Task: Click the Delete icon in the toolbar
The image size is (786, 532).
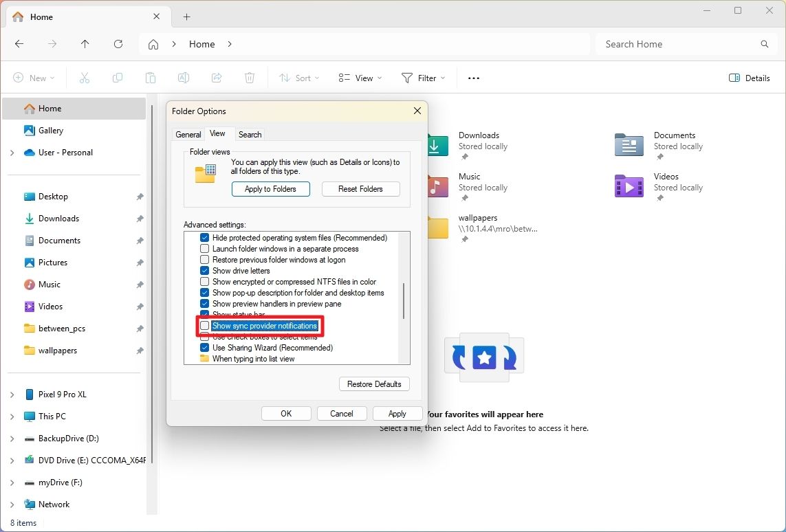Action: 249,78
